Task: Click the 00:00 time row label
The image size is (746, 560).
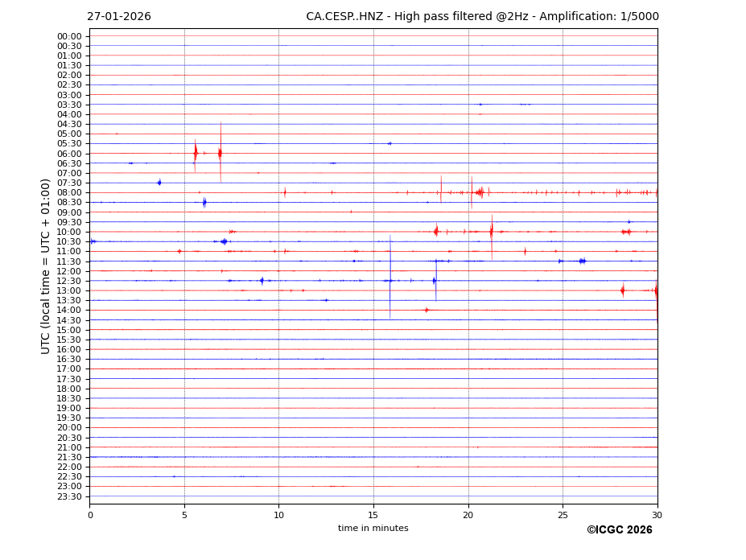Action: (69, 36)
